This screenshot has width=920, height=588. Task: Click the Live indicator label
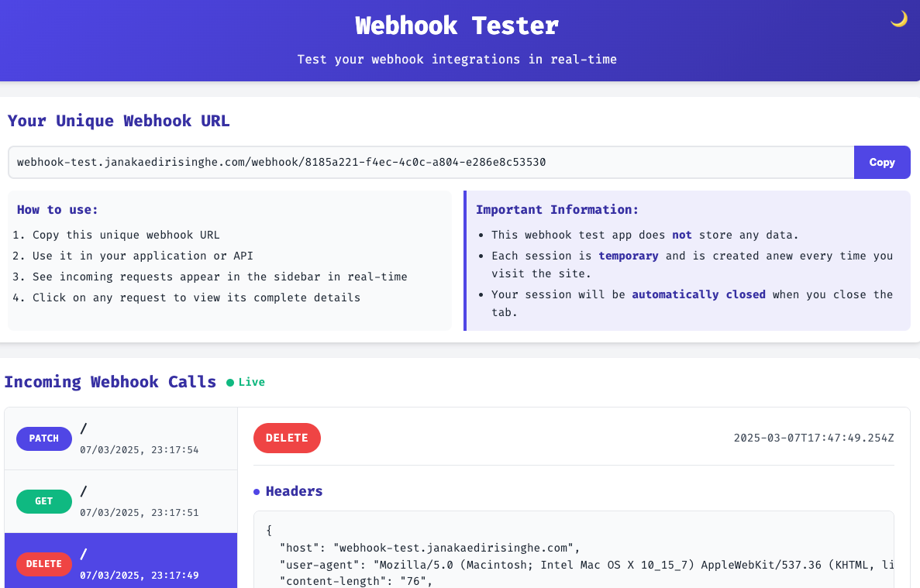[251, 382]
